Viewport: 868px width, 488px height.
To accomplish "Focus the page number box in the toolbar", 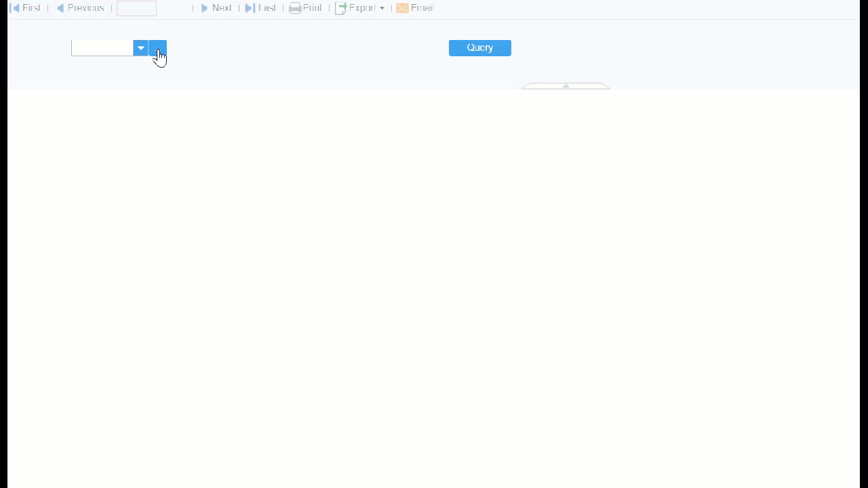I will point(136,8).
